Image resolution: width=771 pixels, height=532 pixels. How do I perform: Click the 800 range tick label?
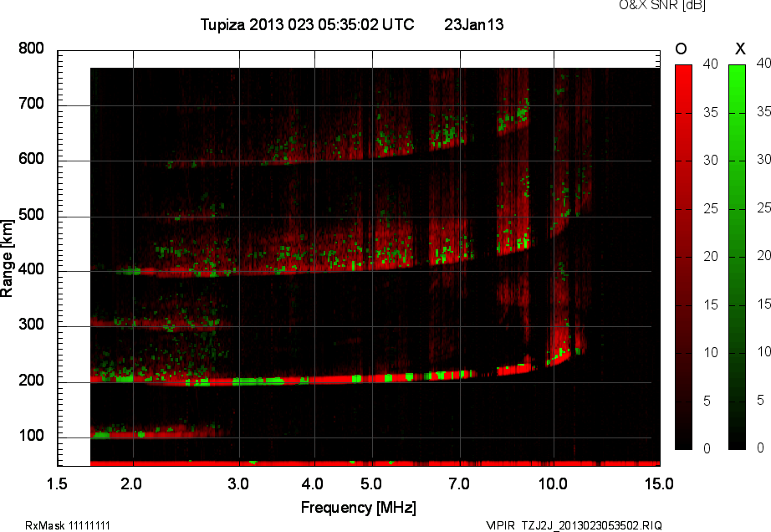coord(31,49)
